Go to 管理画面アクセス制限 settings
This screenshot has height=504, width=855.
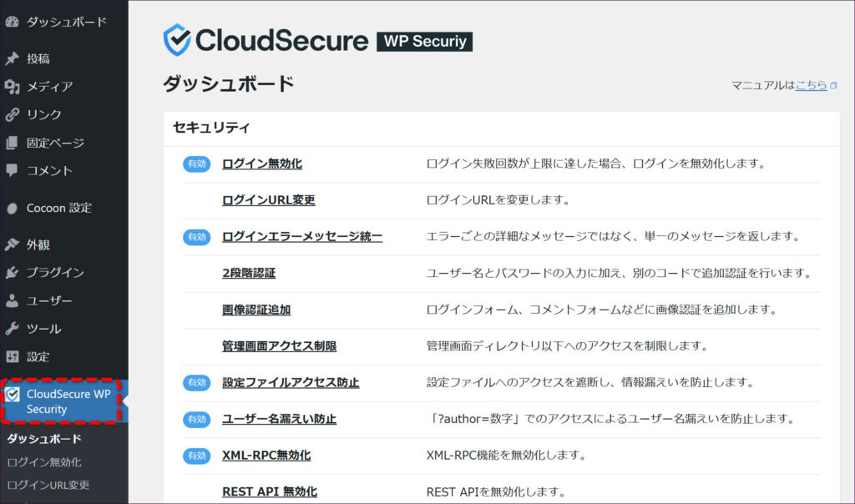tap(279, 345)
